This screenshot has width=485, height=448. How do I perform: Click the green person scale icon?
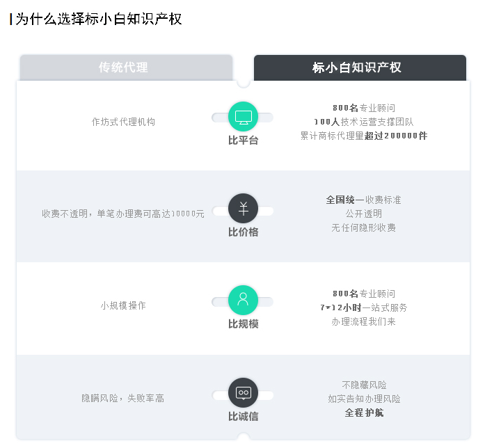(x=243, y=300)
